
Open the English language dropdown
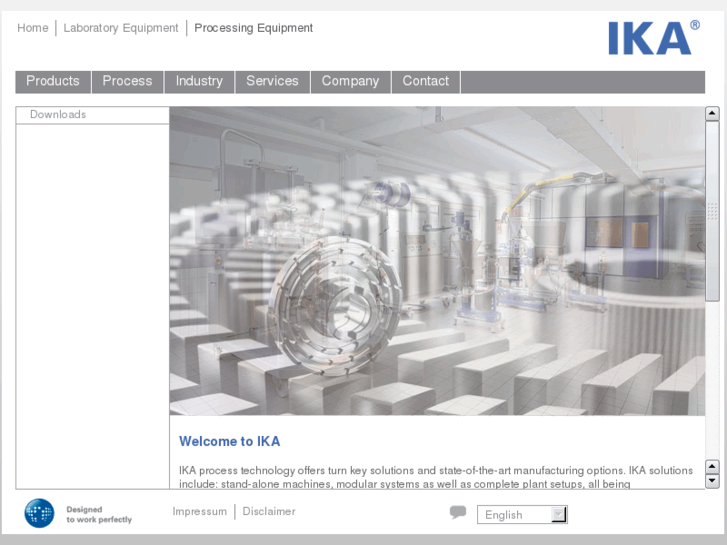[x=522, y=514]
